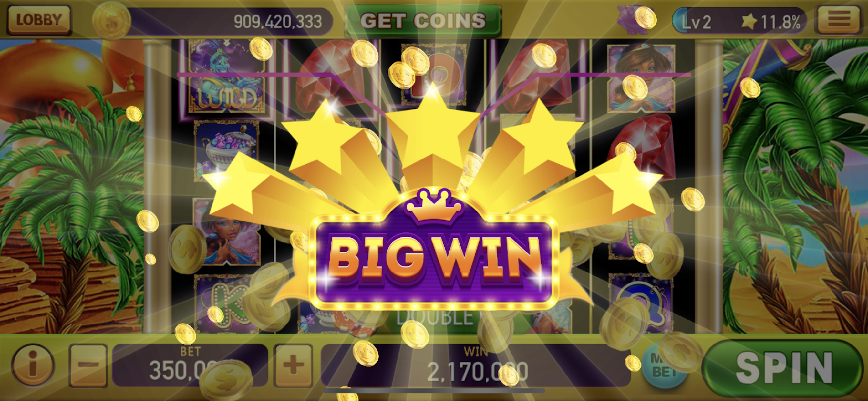Viewport: 868px width, 401px height.
Task: Click the gold coin balance icon
Action: coord(111,20)
